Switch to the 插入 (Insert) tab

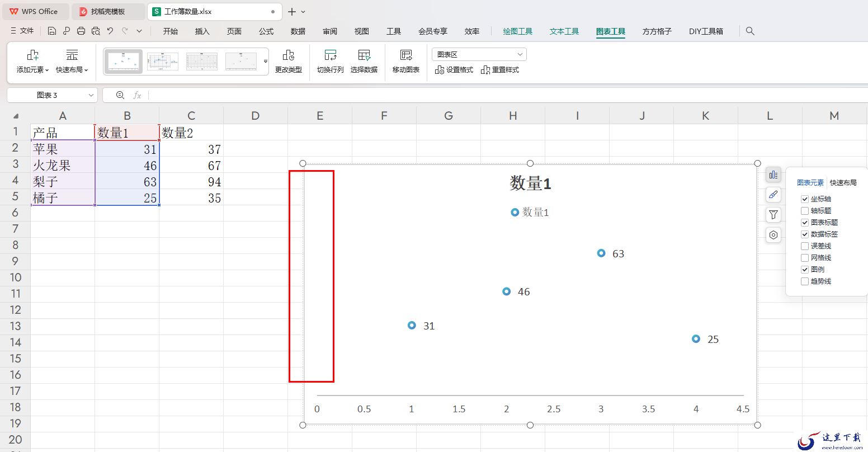[202, 31]
